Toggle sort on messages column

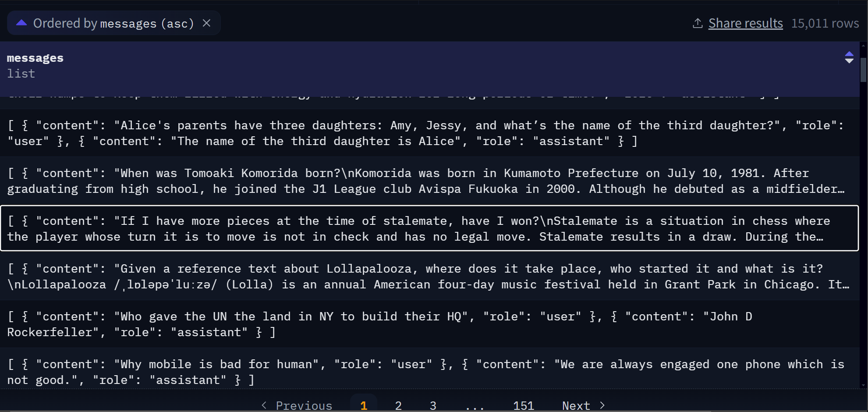point(849,57)
